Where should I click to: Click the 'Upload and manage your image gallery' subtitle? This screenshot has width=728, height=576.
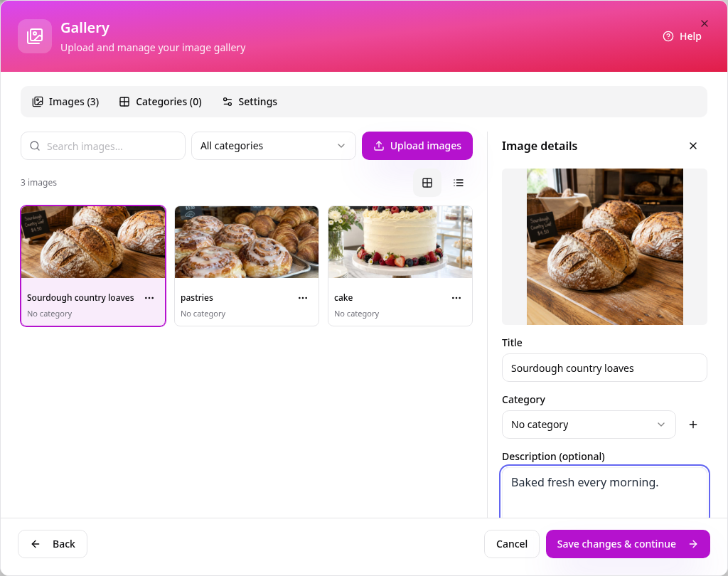coord(153,48)
